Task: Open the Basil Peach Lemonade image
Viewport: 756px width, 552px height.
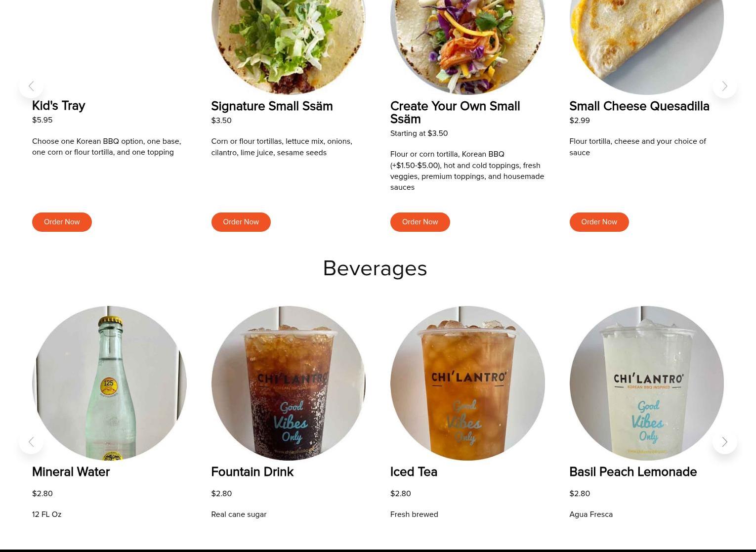Action: (646, 383)
